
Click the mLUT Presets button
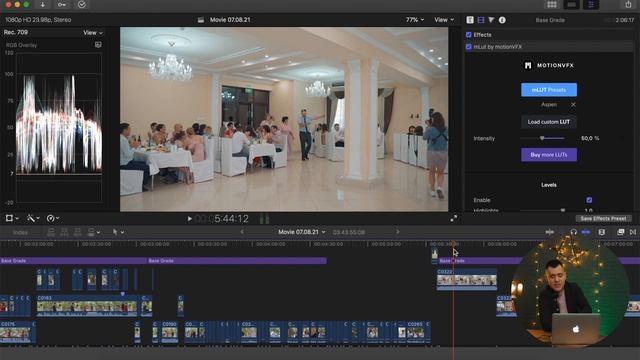(x=549, y=90)
